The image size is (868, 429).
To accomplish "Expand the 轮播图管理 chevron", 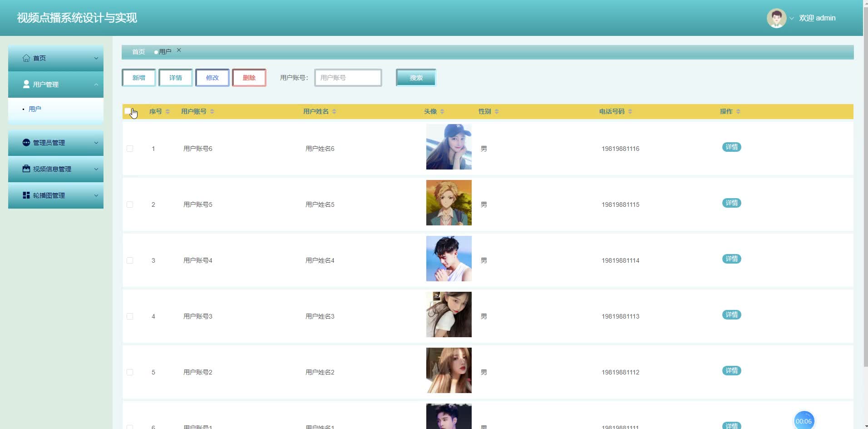I will coord(96,195).
